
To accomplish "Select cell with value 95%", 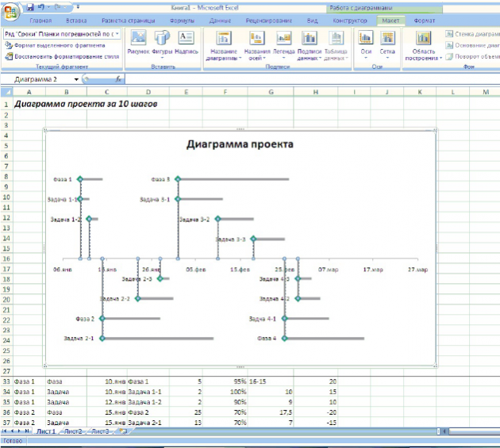I will click(225, 381).
